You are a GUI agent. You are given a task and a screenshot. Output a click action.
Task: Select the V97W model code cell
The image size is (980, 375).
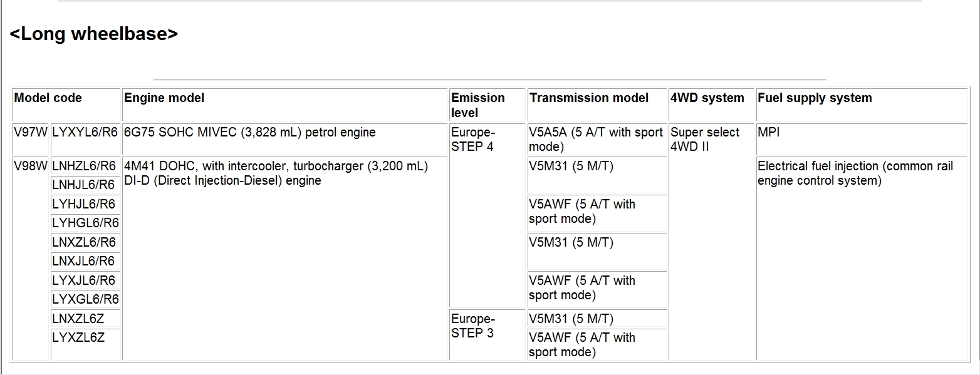[x=31, y=133]
